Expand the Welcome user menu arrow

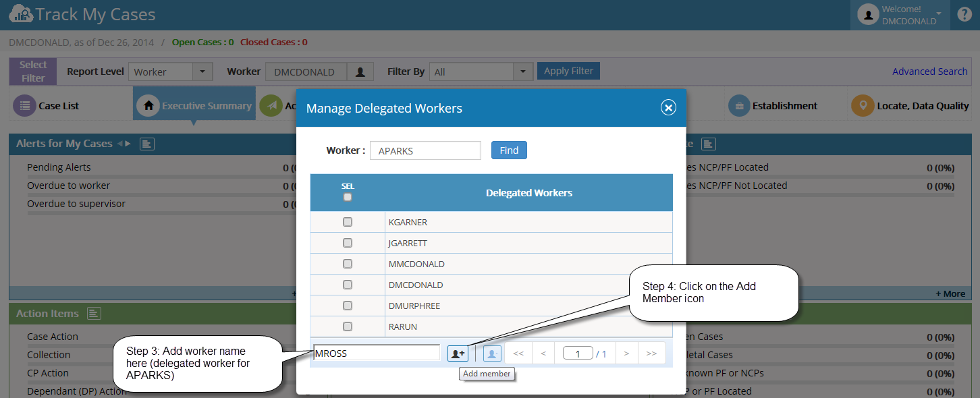(938, 13)
